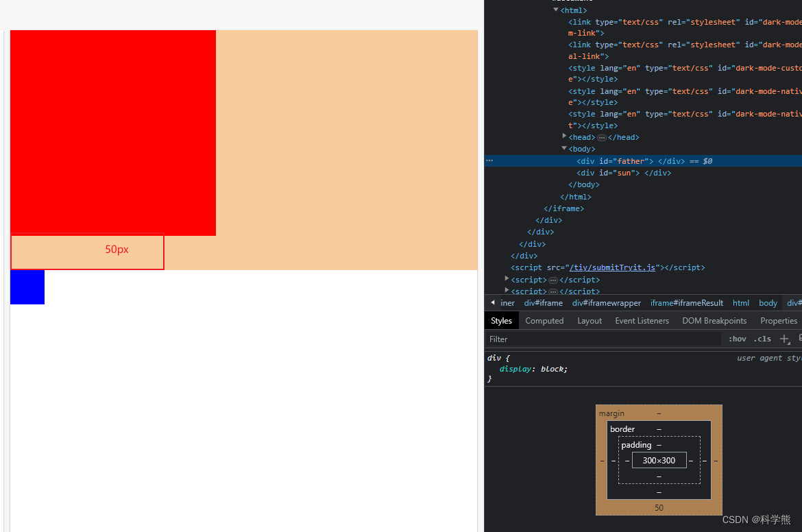Toggle the .cls classes panel
Screen dimensions: 802x532
762,339
